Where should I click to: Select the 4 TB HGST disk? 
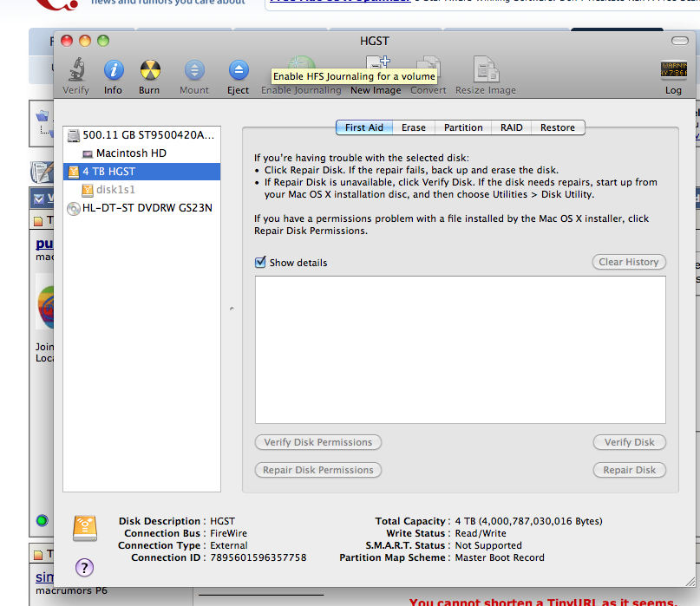(x=141, y=172)
